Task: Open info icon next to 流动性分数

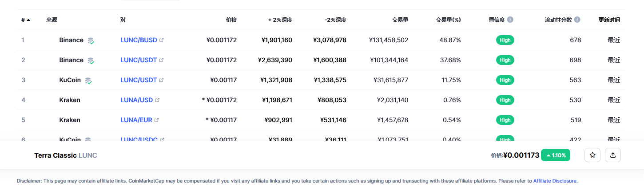Action: point(577,20)
